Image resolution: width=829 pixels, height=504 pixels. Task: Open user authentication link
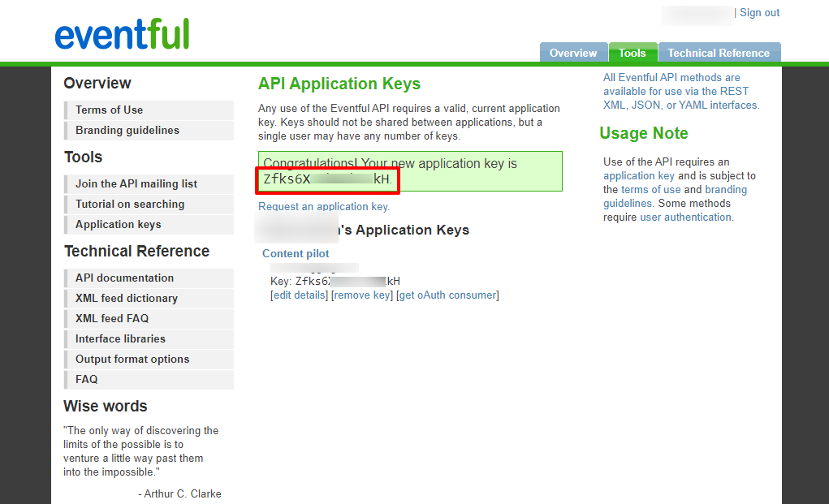click(686, 218)
